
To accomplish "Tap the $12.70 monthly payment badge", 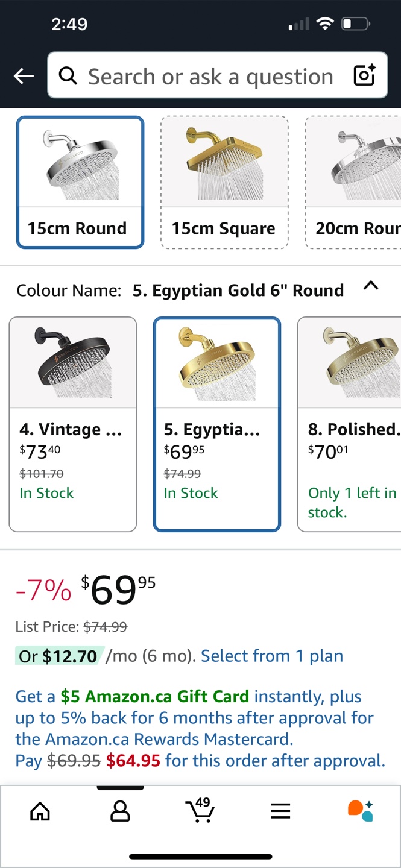I will pyautogui.click(x=59, y=656).
